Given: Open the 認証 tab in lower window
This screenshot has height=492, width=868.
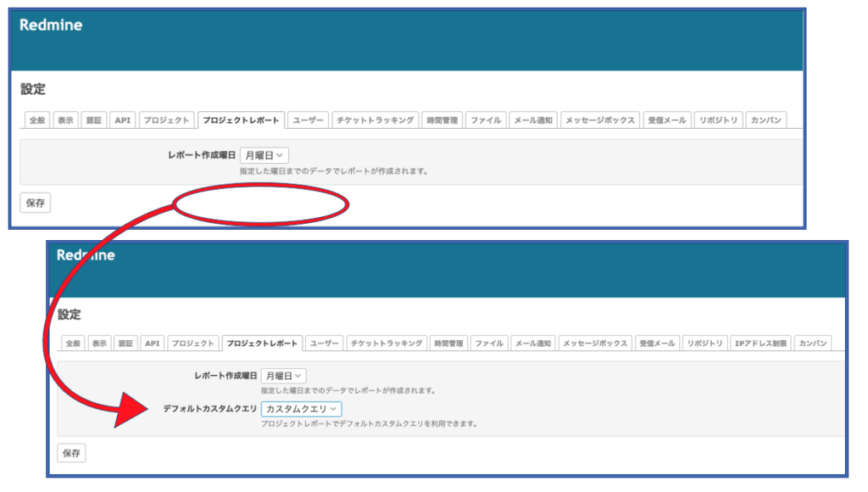Looking at the screenshot, I should tap(125, 344).
